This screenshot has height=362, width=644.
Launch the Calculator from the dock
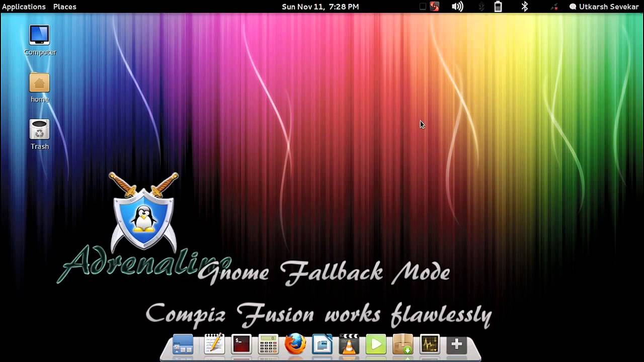pyautogui.click(x=268, y=345)
